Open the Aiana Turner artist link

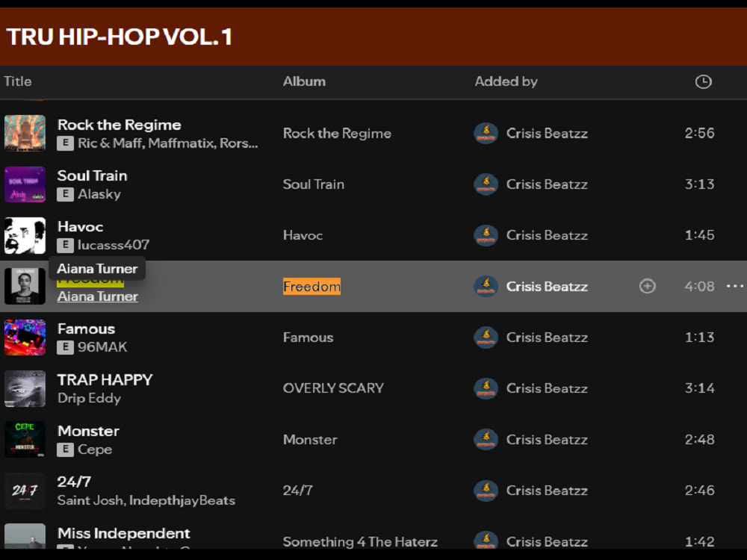pyautogui.click(x=98, y=296)
